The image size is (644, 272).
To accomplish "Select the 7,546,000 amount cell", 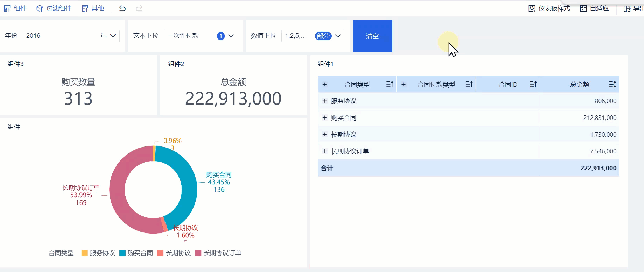I will pyautogui.click(x=580, y=151).
